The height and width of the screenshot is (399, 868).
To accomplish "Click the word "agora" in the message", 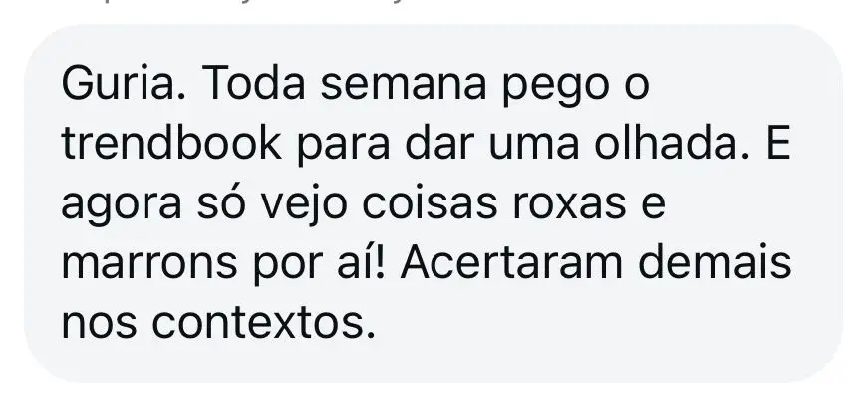I will pos(122,207).
